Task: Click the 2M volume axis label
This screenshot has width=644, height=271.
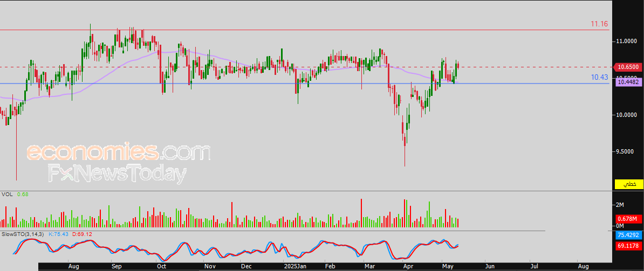Action: pos(620,205)
